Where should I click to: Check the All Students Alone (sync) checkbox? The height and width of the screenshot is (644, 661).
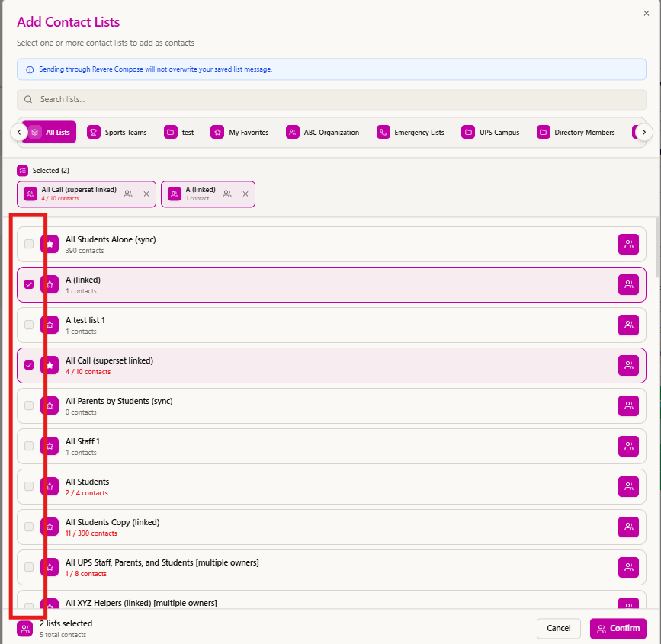[x=29, y=244]
